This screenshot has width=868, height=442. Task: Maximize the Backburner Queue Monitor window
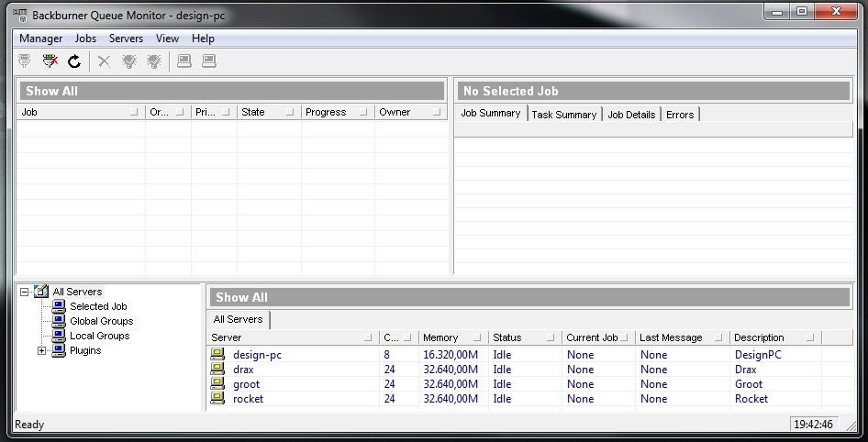[x=802, y=11]
